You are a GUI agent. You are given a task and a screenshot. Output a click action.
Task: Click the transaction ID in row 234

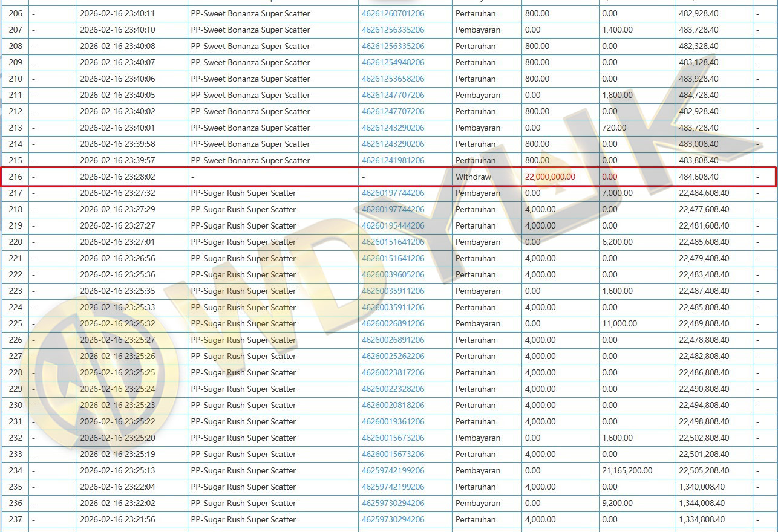(x=393, y=470)
